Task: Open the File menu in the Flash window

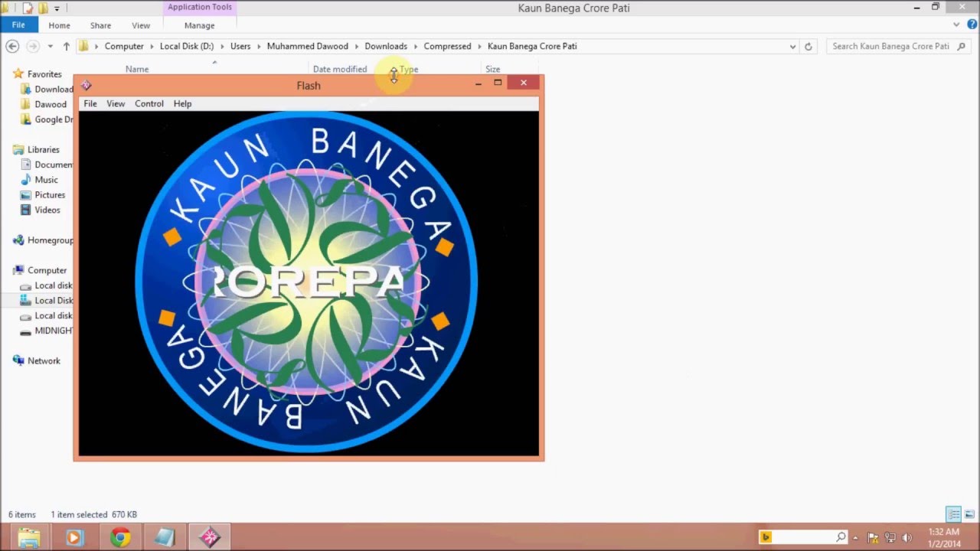Action: click(90, 103)
